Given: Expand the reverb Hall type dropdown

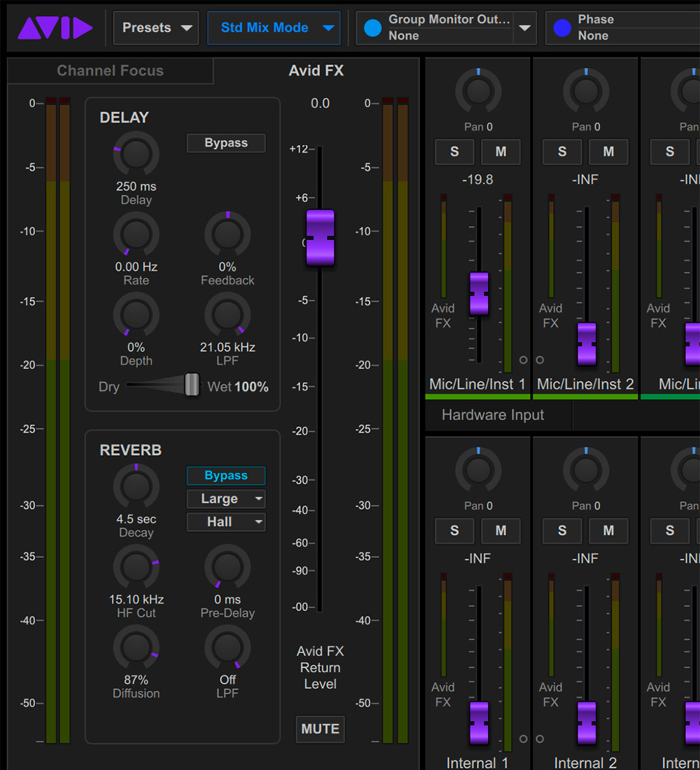Looking at the screenshot, I should click(226, 522).
